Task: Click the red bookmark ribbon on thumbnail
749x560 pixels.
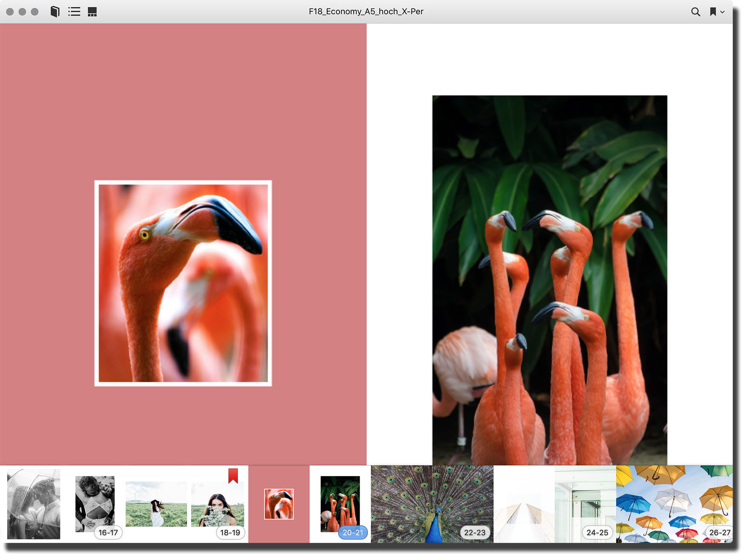Action: pos(233,475)
